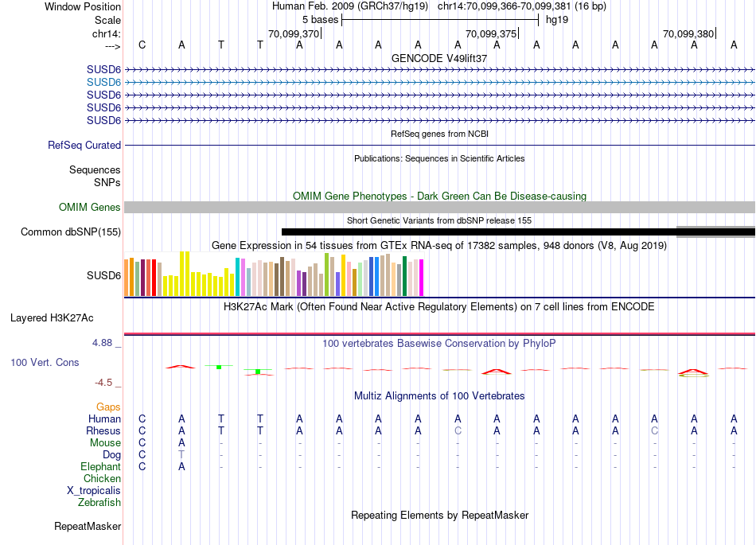Click the red H3K27Ac signal line

coord(439,333)
